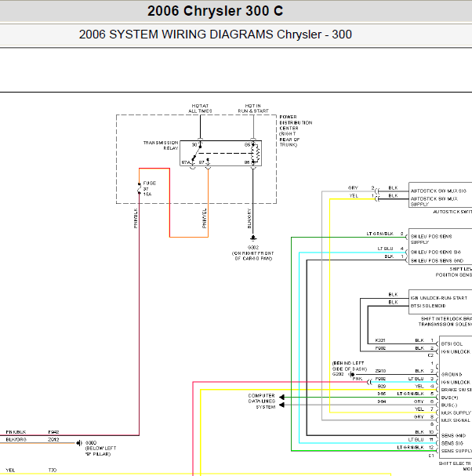Click "LT GRN/BLK" label at shift lever pin 2
This screenshot has height=476, width=472.
tap(380, 234)
